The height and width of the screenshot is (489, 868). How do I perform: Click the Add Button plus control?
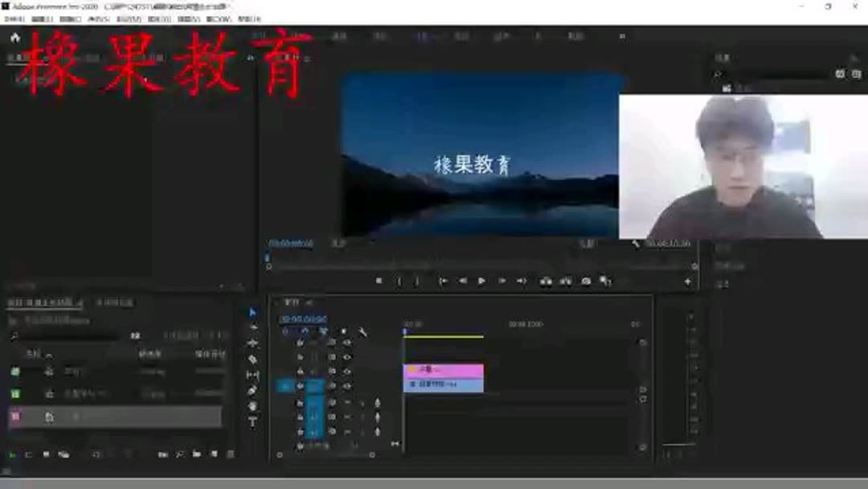pyautogui.click(x=687, y=280)
